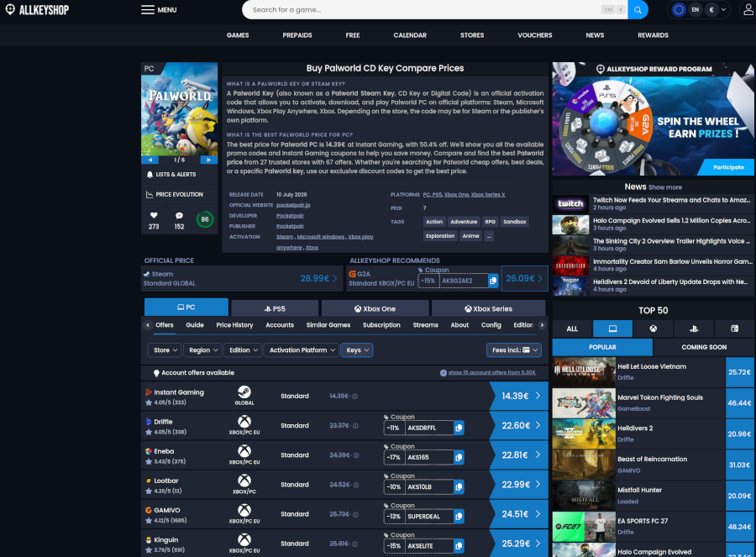
Task: Click the Allkeyshop logo
Action: (x=37, y=9)
